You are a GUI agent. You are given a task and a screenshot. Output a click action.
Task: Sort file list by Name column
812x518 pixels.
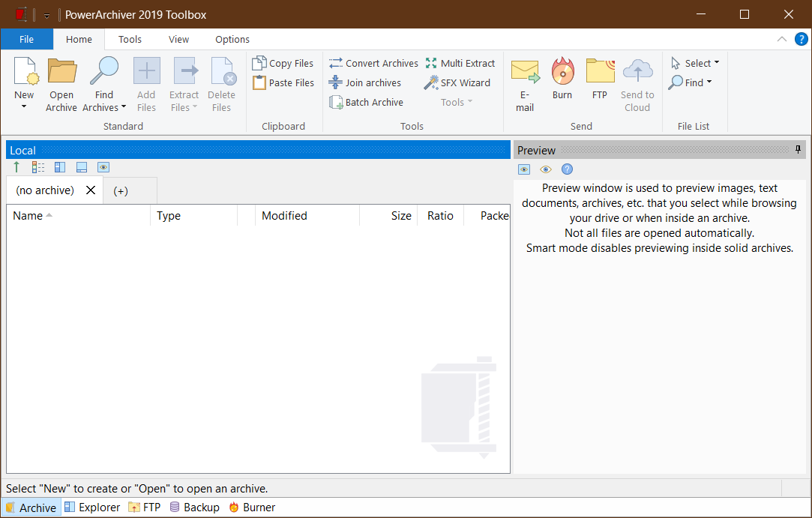pos(78,215)
